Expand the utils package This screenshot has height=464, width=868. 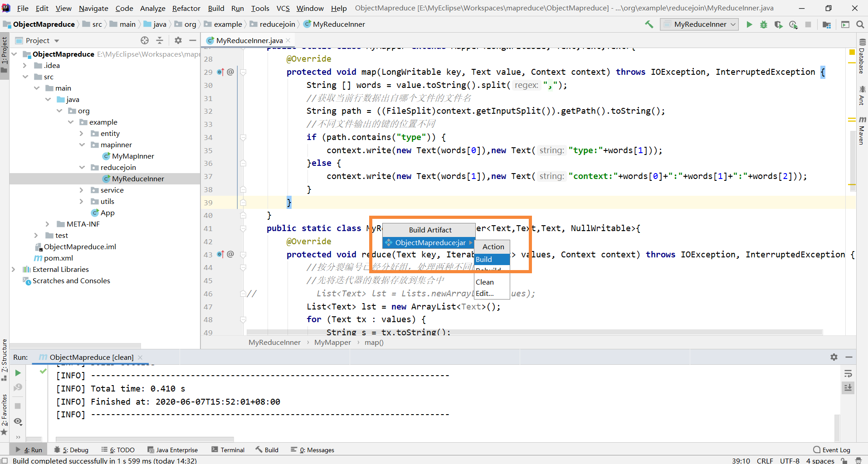(82, 202)
